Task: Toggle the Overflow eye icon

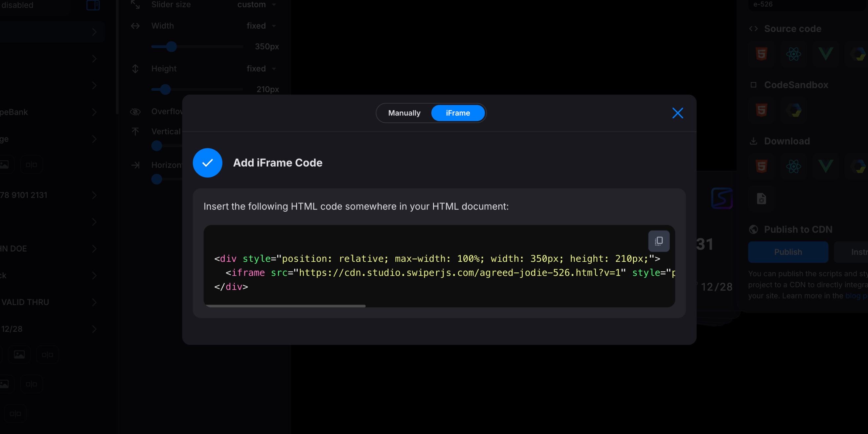Action: coord(135,112)
